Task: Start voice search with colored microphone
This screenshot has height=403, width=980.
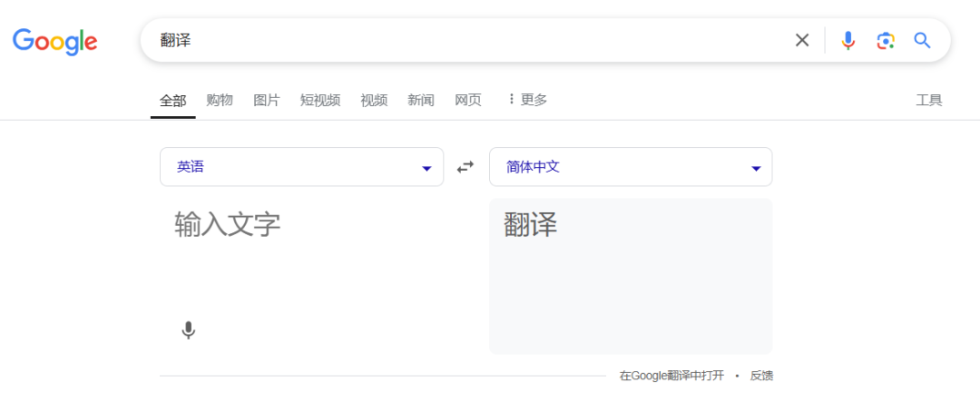Action: pos(848,41)
